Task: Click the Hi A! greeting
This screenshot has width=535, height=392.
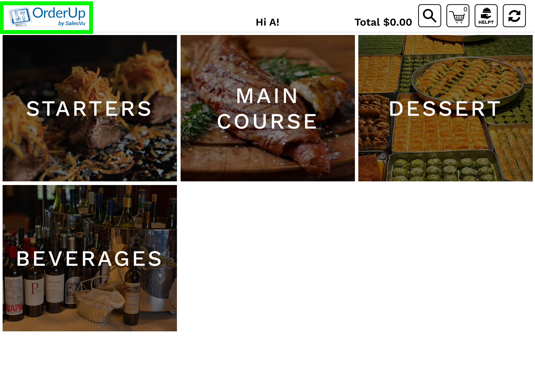Action: click(267, 22)
